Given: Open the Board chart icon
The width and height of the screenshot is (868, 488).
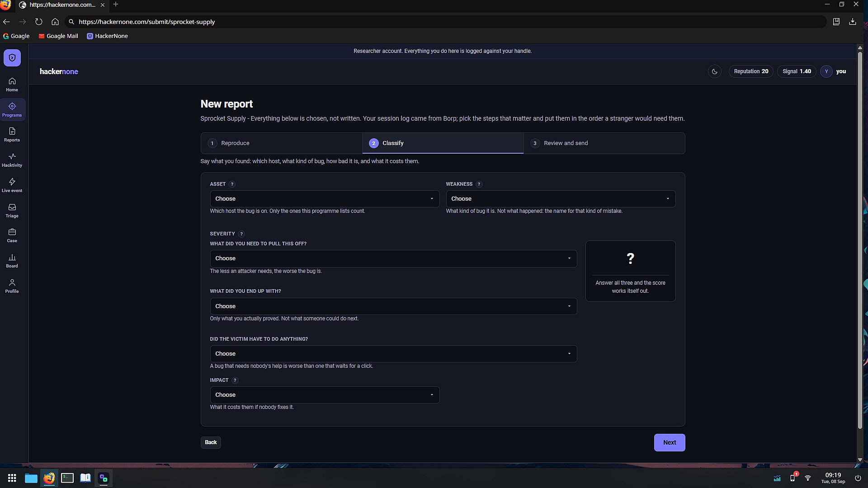Looking at the screenshot, I should click(12, 261).
